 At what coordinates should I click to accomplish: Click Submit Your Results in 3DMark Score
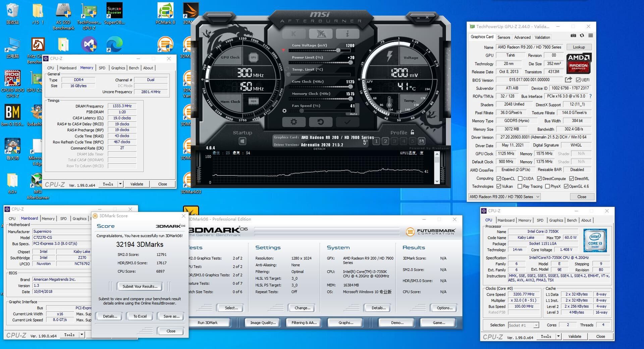[x=140, y=286]
